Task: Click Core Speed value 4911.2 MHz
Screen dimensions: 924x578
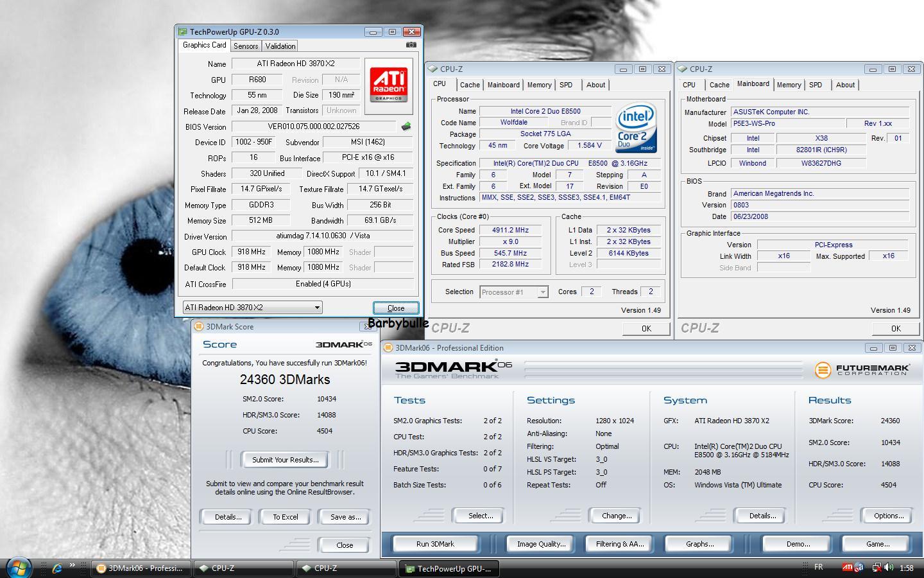Action: point(511,230)
